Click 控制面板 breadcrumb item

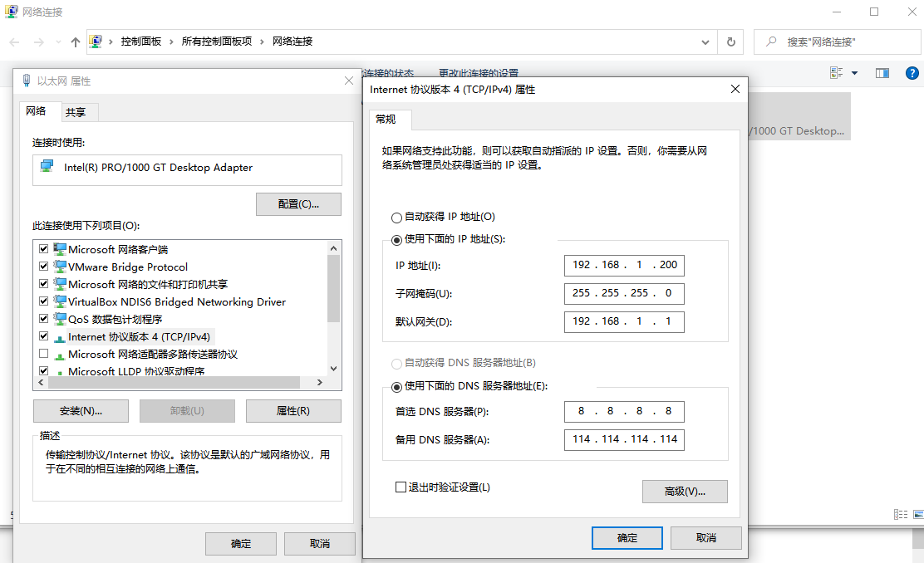(x=140, y=42)
